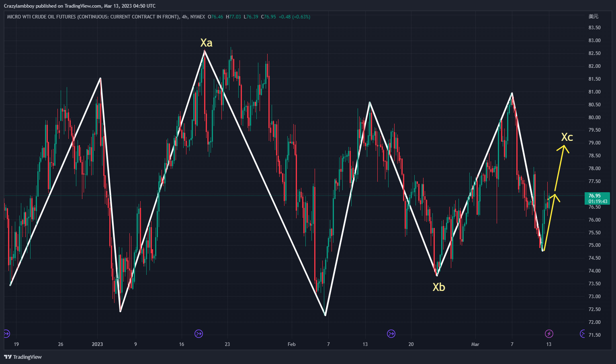Click the contract rollover icon near Feb 20 label

point(391,333)
